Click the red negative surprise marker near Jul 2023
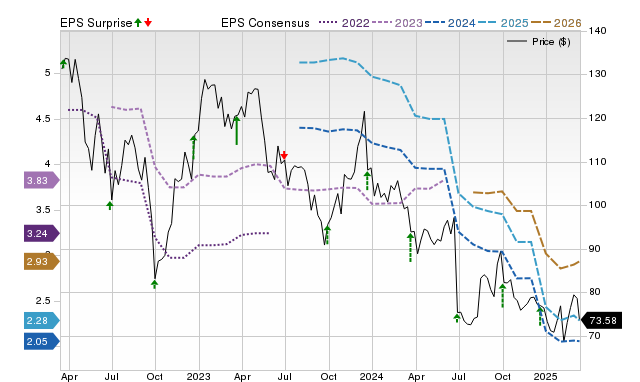This screenshot has height=382, width=640. click(x=284, y=155)
